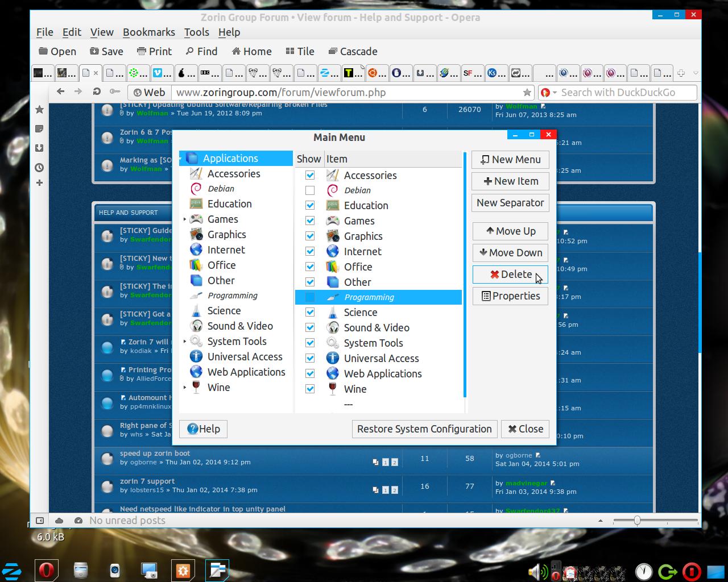Click the zoom slider in status bar
728x582 pixels.
(x=637, y=520)
